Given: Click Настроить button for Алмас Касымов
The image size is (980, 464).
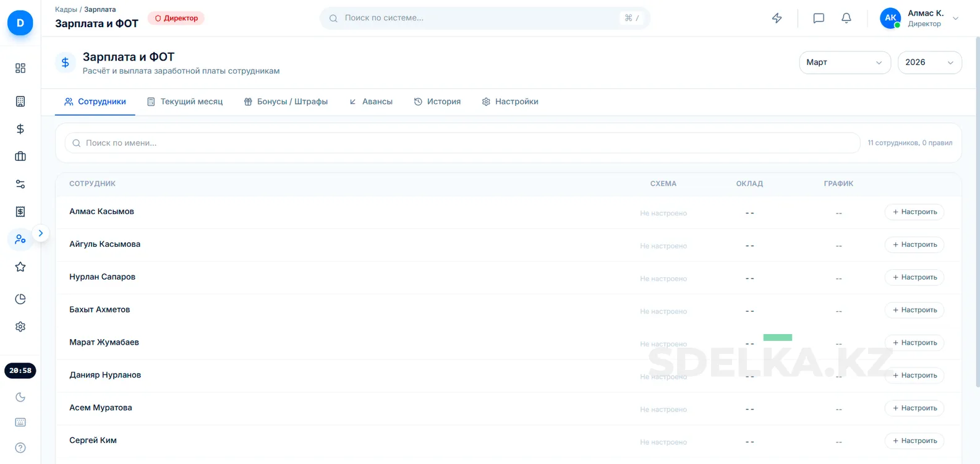Looking at the screenshot, I should 914,212.
